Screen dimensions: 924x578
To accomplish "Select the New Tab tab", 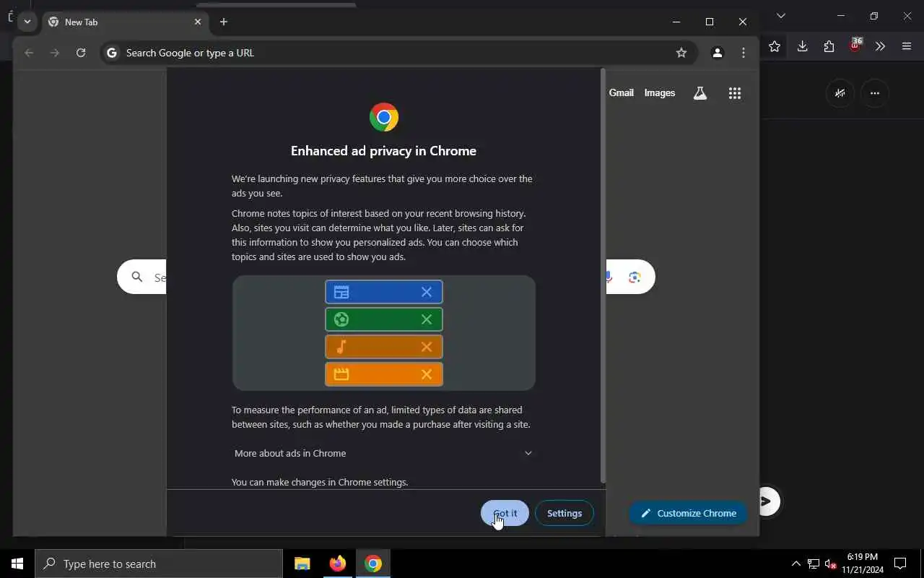I will point(126,22).
